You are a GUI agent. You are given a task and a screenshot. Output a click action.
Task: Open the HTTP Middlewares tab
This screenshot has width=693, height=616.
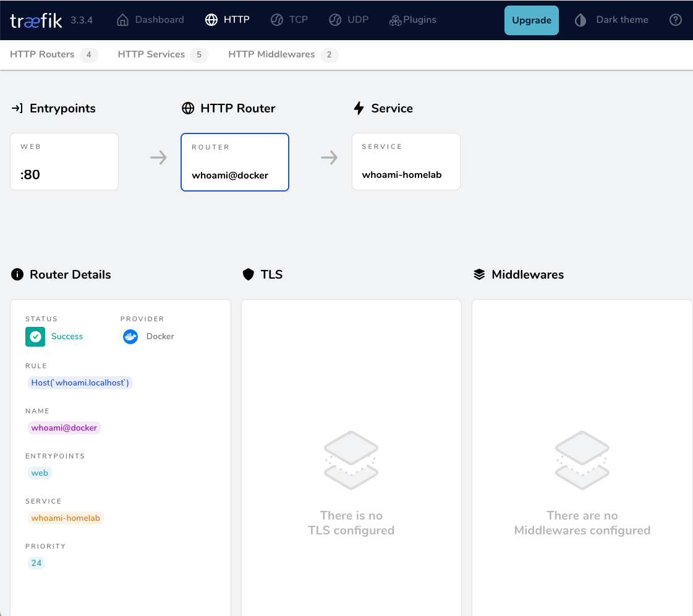(271, 54)
